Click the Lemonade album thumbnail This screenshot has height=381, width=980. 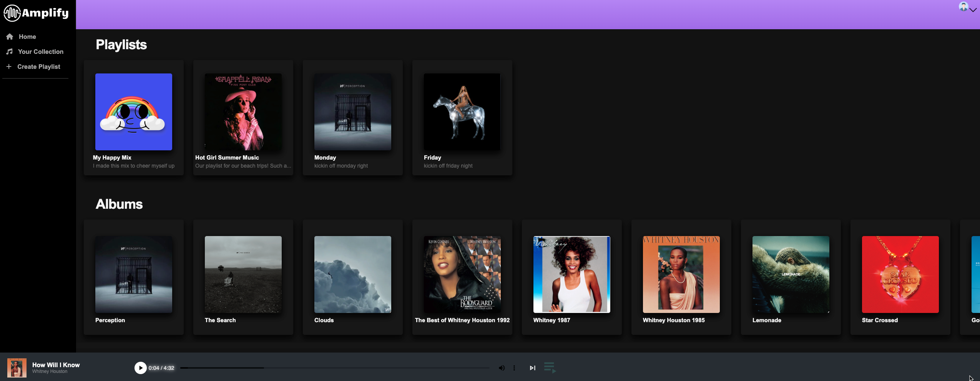tap(790, 274)
